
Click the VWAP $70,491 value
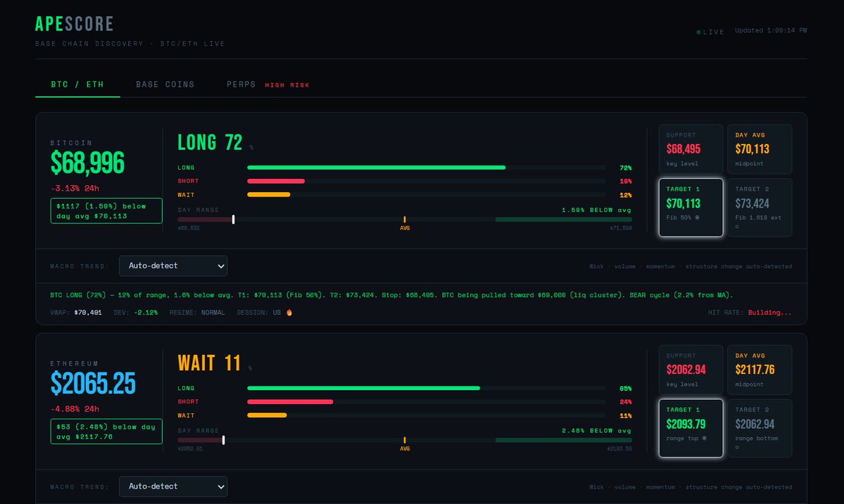88,313
